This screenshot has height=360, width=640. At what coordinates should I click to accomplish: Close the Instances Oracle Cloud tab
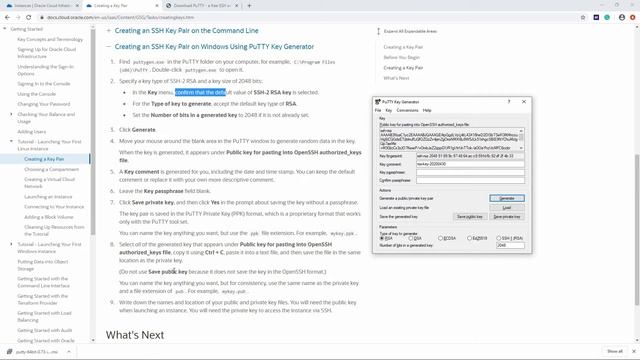77,6
